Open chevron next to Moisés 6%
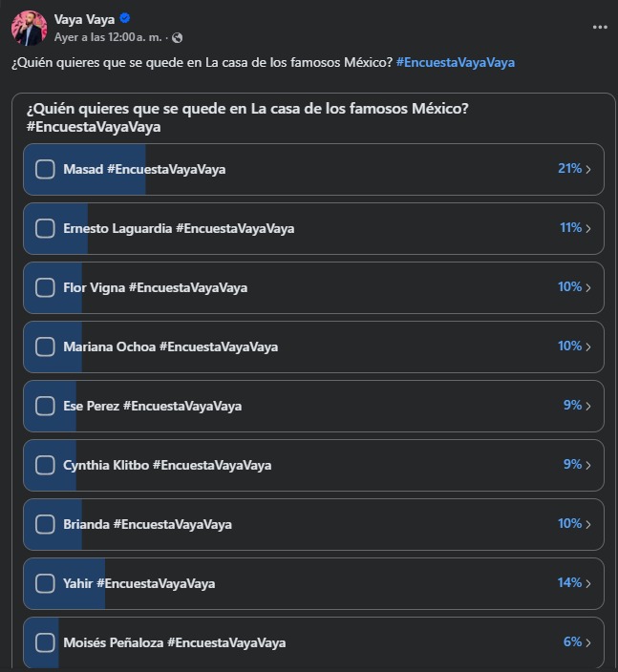Viewport: 618px width, 672px height. [x=588, y=642]
